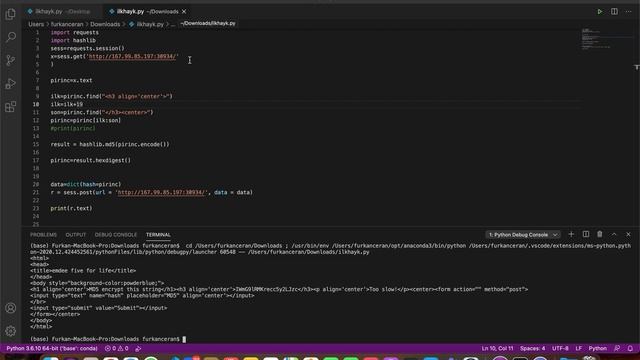Click the debug status icon beside warnings
Viewport: 640px width, 360px height.
[x=138, y=348]
